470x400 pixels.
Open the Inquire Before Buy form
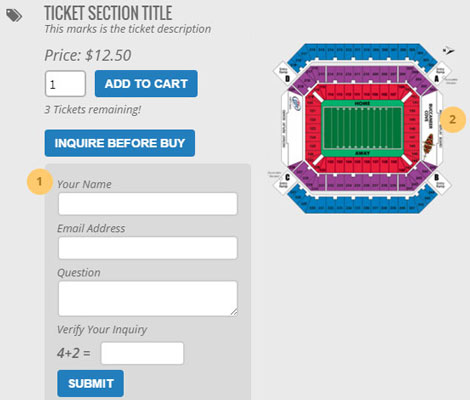(x=120, y=143)
